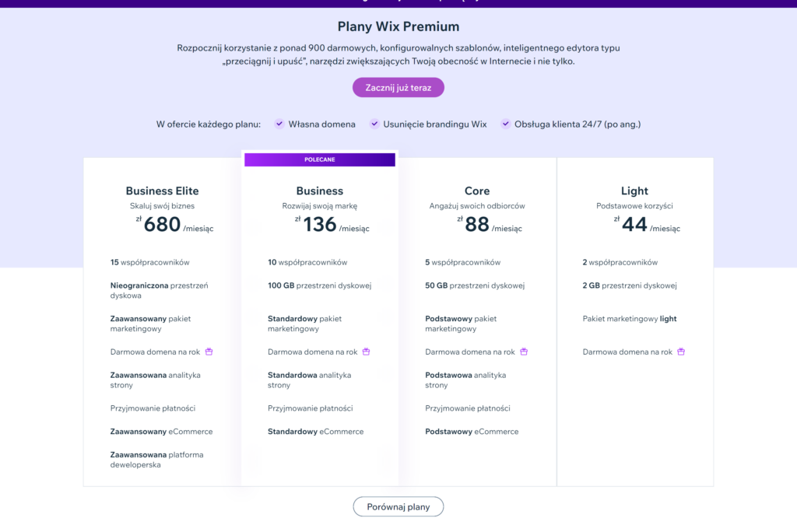This screenshot has height=532, width=797.
Task: Click Darmowa domena na rok in Core
Action: coord(469,352)
